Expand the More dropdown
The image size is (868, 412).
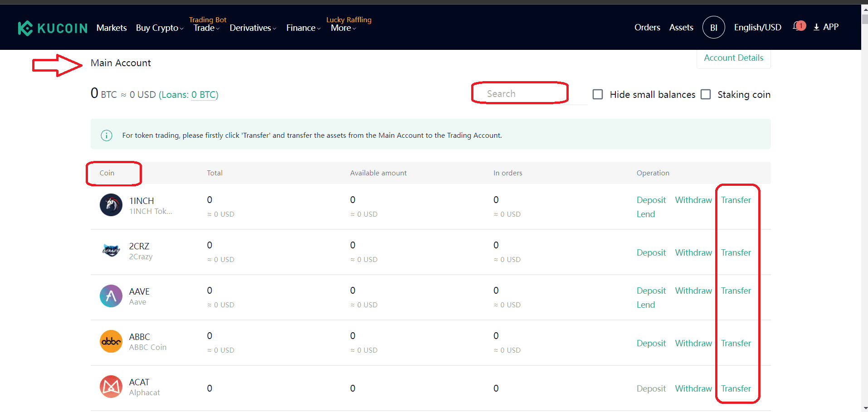(x=343, y=28)
